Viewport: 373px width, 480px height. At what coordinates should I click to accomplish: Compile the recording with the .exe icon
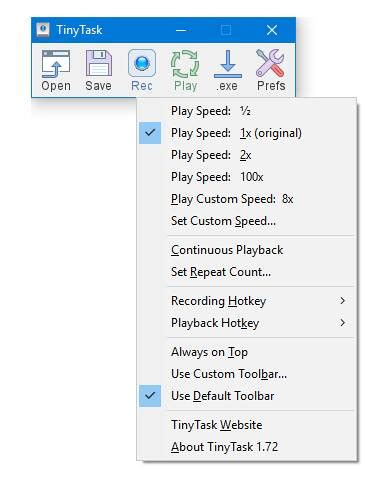228,70
